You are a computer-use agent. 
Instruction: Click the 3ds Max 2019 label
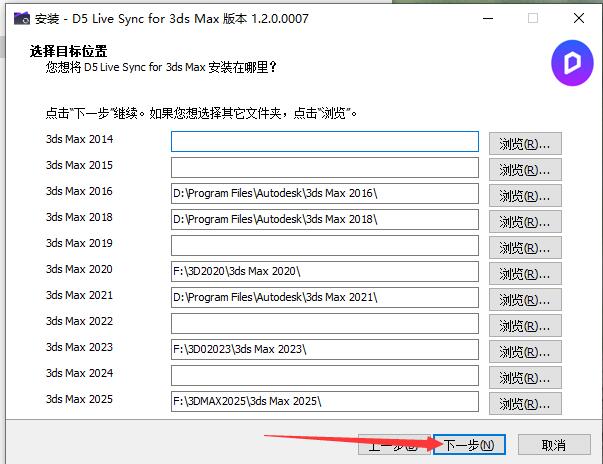click(x=79, y=243)
